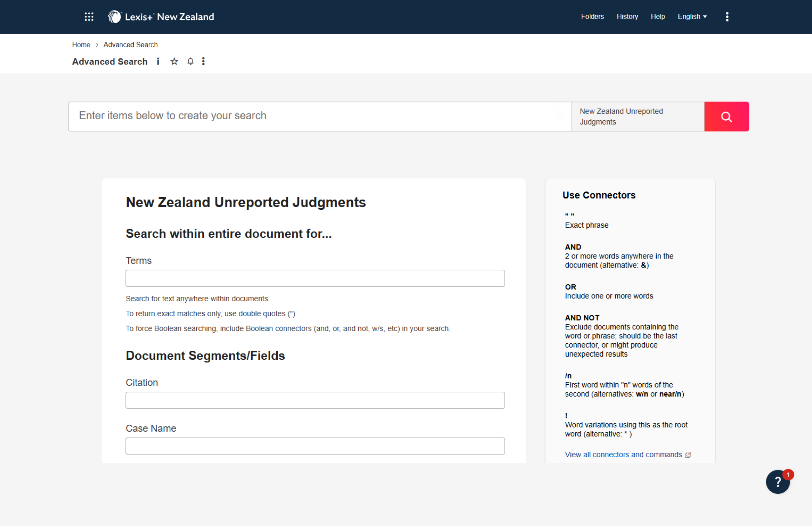Open the header kebab More menu
Screen dimensions: 812x526
[727, 16]
